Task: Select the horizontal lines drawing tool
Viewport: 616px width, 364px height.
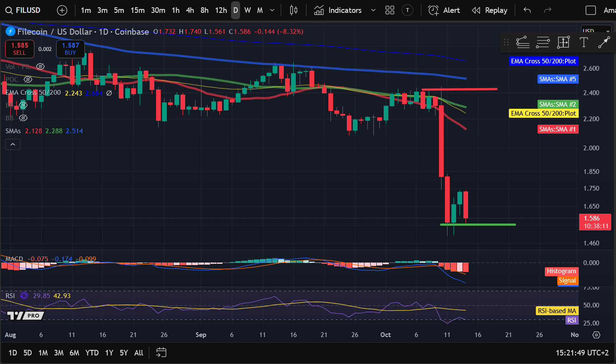Action: (x=543, y=42)
